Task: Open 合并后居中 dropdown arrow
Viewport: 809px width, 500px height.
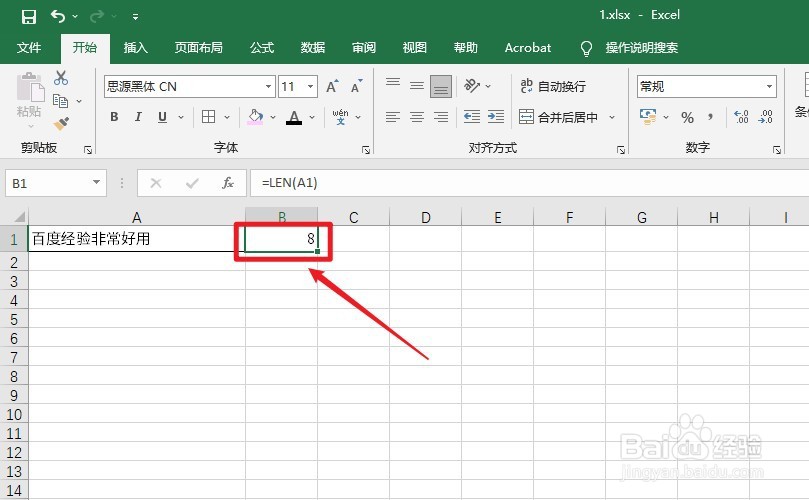Action: (x=612, y=118)
